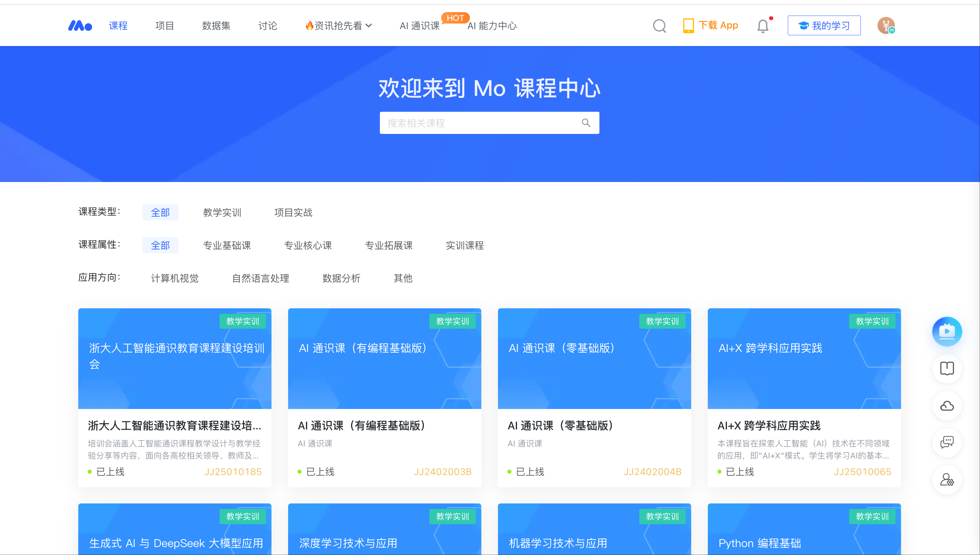
Task: Click the 下载 App link
Action: 710,25
